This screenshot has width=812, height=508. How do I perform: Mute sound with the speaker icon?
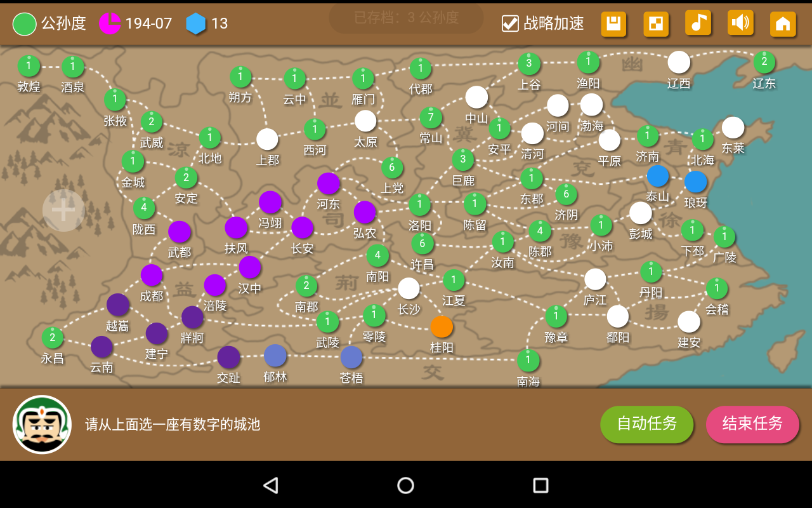pos(740,23)
